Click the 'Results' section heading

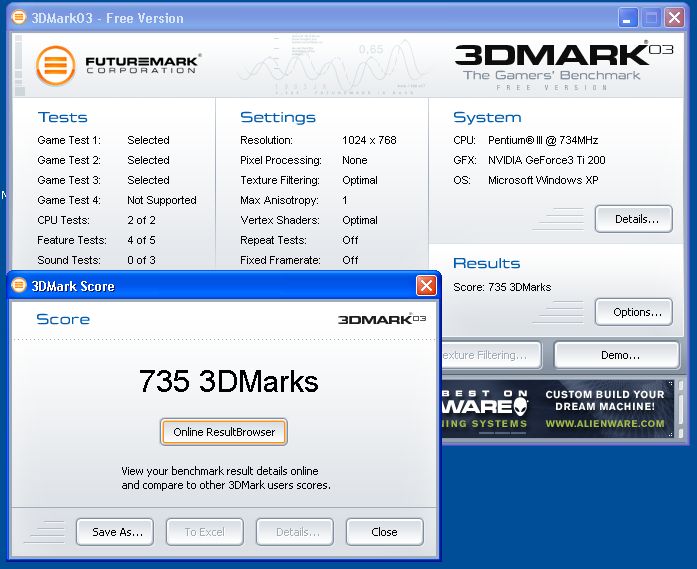tap(486, 263)
